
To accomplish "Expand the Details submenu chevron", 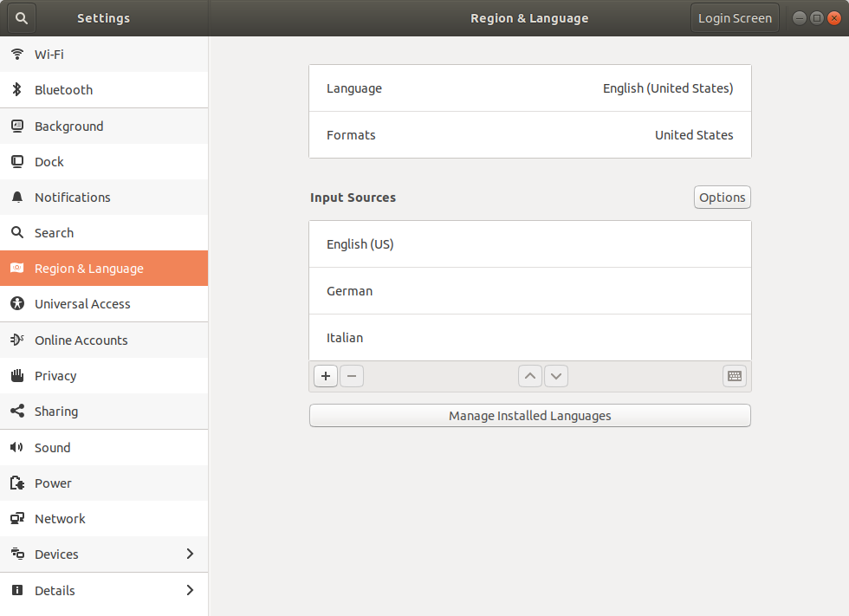I will (x=190, y=591).
